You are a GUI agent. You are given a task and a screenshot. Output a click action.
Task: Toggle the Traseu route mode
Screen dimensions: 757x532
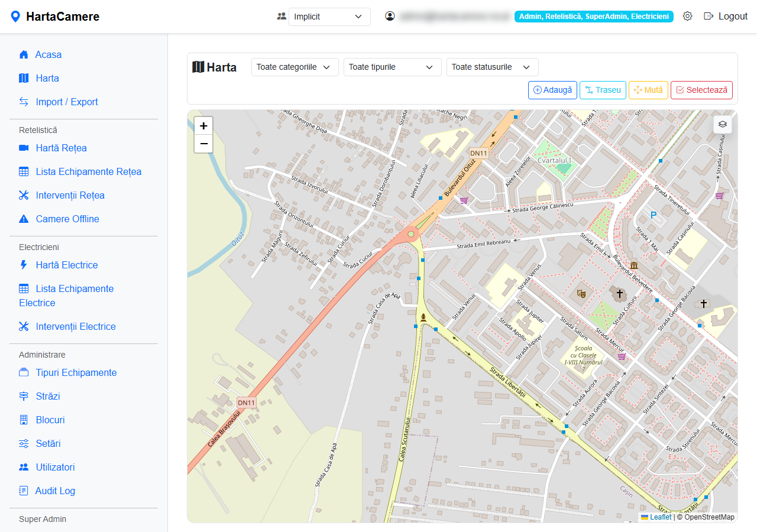603,90
